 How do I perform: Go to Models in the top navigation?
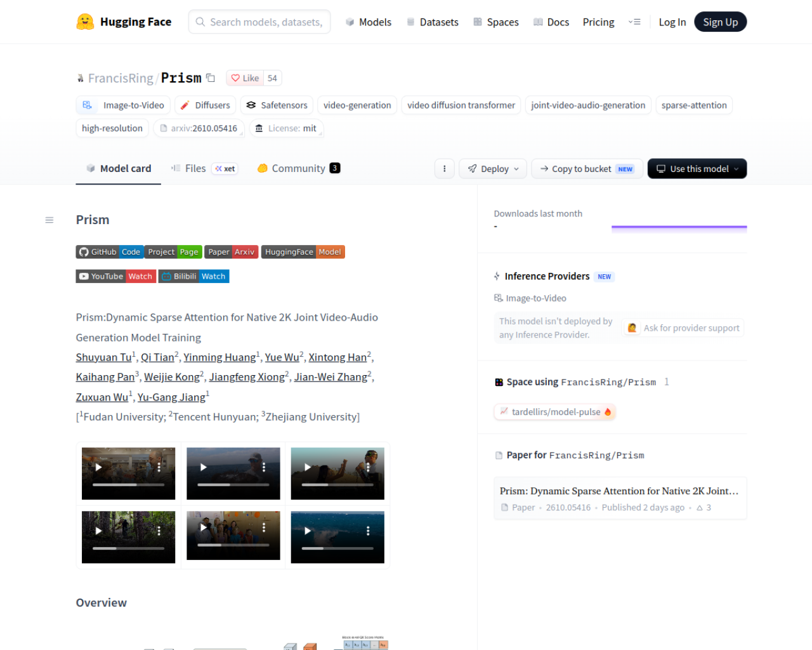(368, 22)
